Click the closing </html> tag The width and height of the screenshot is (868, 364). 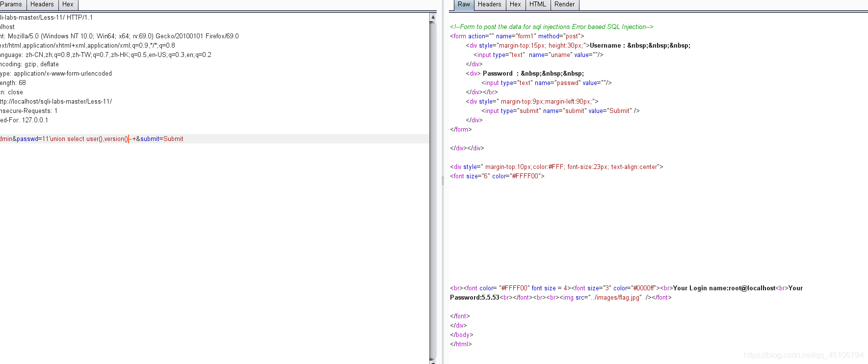point(461,344)
